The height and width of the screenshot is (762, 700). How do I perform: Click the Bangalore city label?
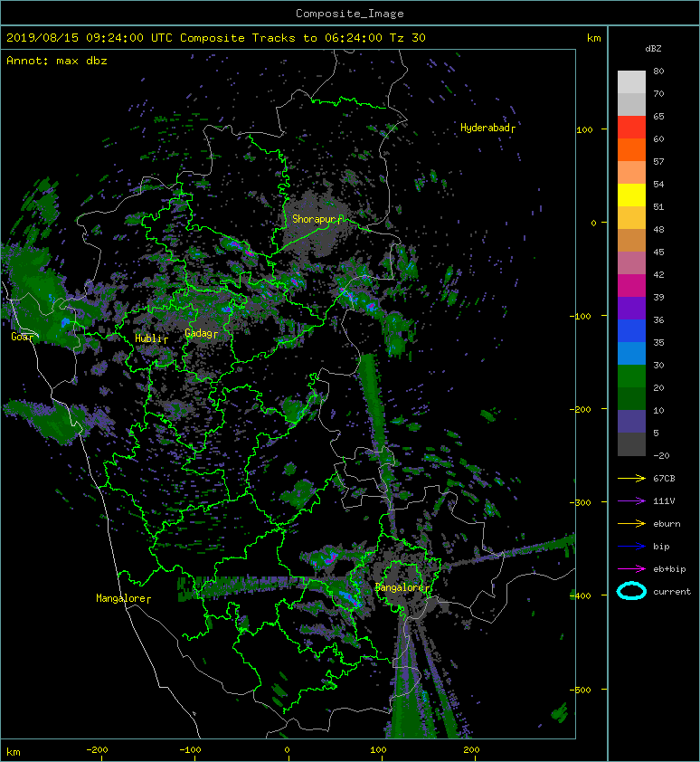click(401, 587)
